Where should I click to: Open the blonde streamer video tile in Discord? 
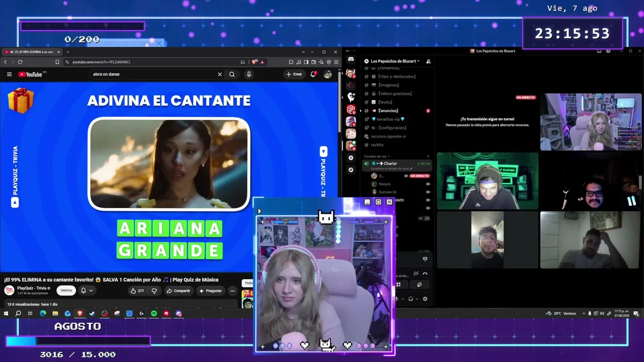(591, 122)
